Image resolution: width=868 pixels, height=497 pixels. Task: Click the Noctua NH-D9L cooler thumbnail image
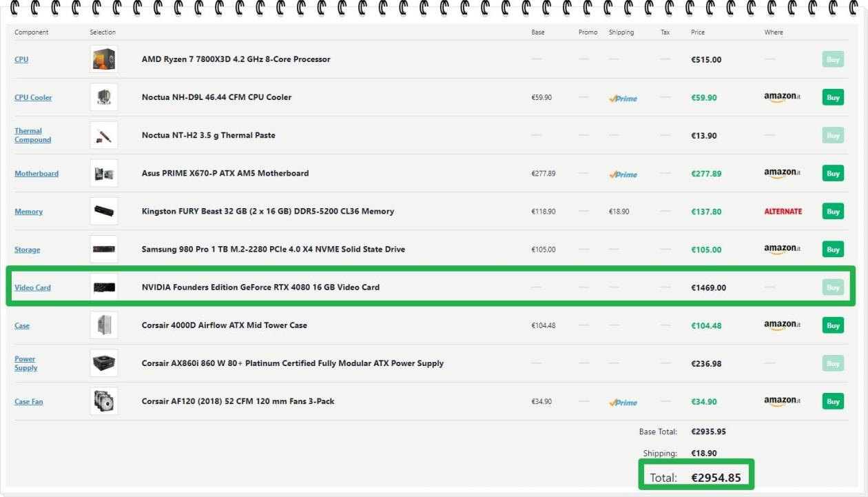pyautogui.click(x=104, y=97)
